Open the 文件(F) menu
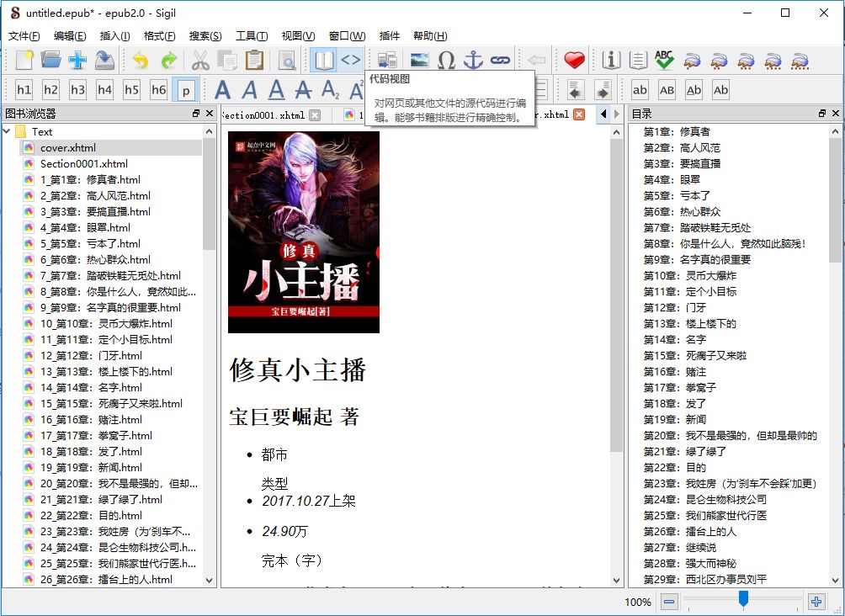 (24, 35)
